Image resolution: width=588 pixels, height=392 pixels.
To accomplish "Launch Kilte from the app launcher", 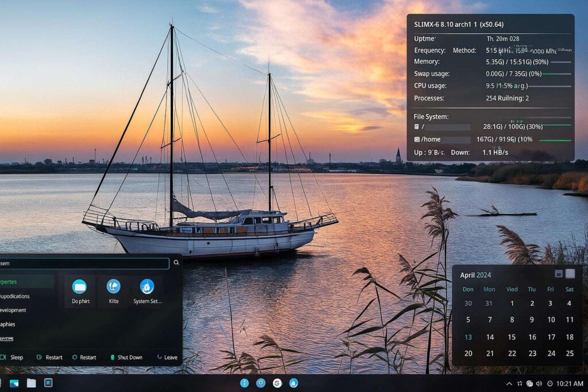I will [x=113, y=287].
